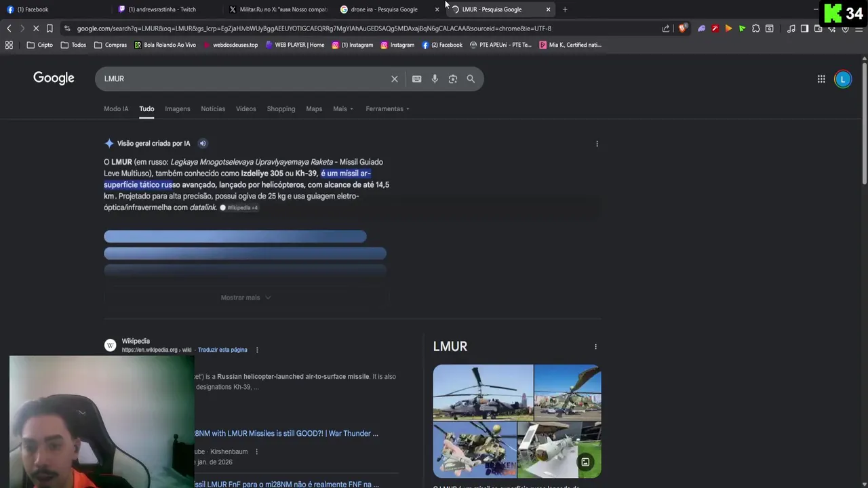
Task: Close the drone ira search tab
Action: [437, 9]
